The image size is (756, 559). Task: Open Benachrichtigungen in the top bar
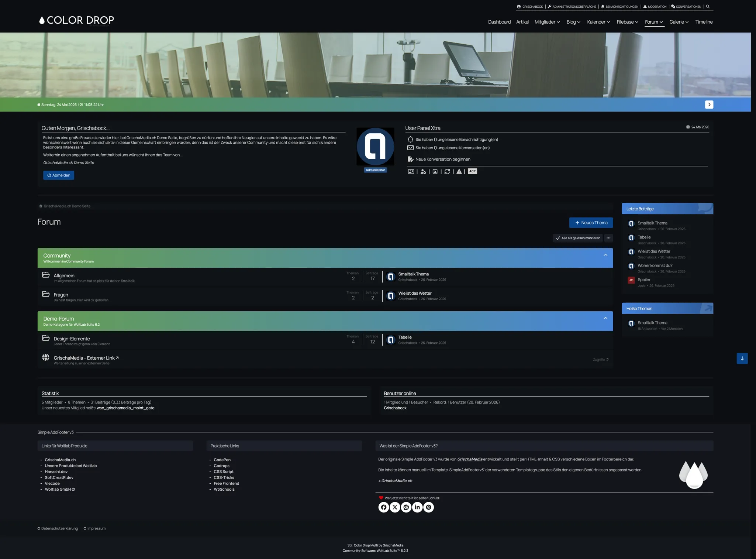point(620,7)
